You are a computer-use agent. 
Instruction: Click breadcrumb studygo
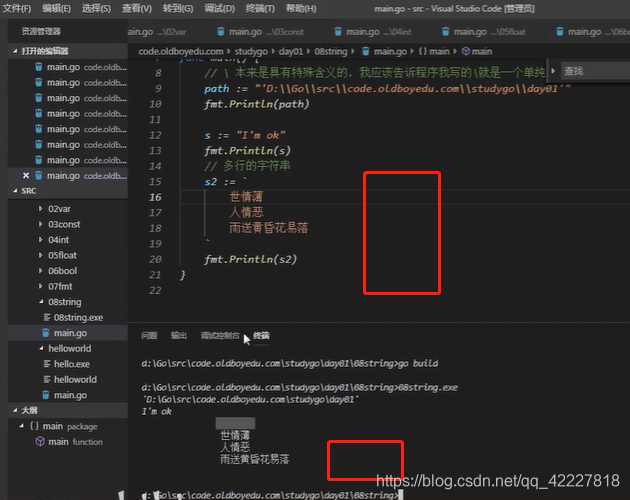(251, 51)
